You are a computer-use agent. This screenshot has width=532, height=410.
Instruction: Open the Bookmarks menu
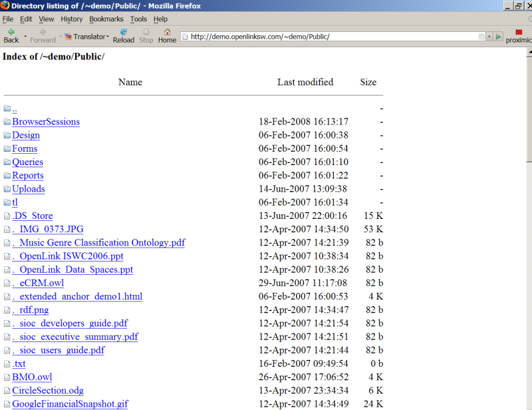pyautogui.click(x=106, y=19)
